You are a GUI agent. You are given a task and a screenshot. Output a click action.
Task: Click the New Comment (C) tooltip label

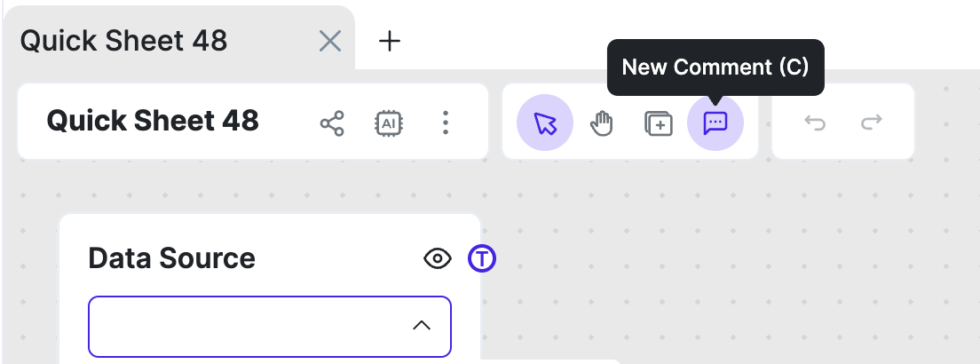tap(715, 67)
